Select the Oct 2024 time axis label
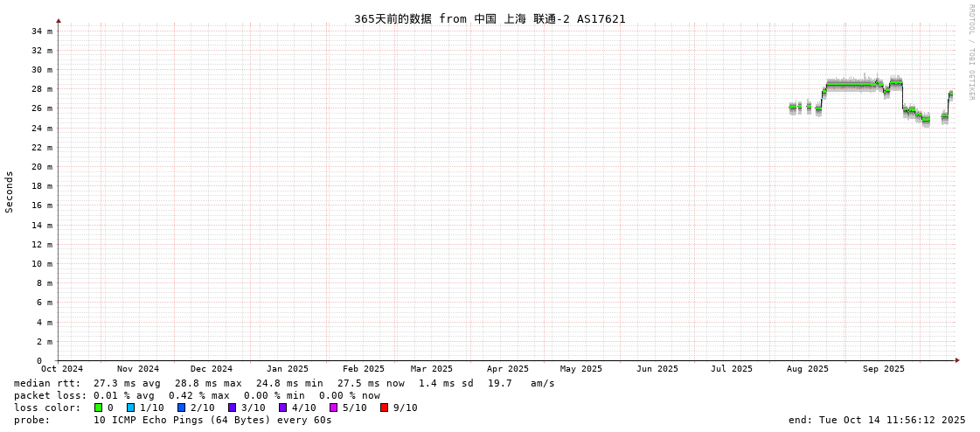Screen dimensions: 980x432 (x=62, y=369)
